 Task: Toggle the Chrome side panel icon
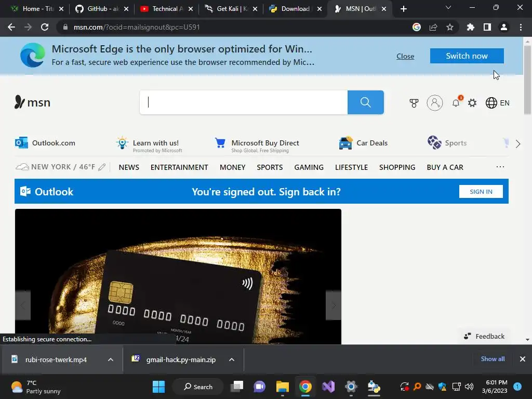coord(487,27)
